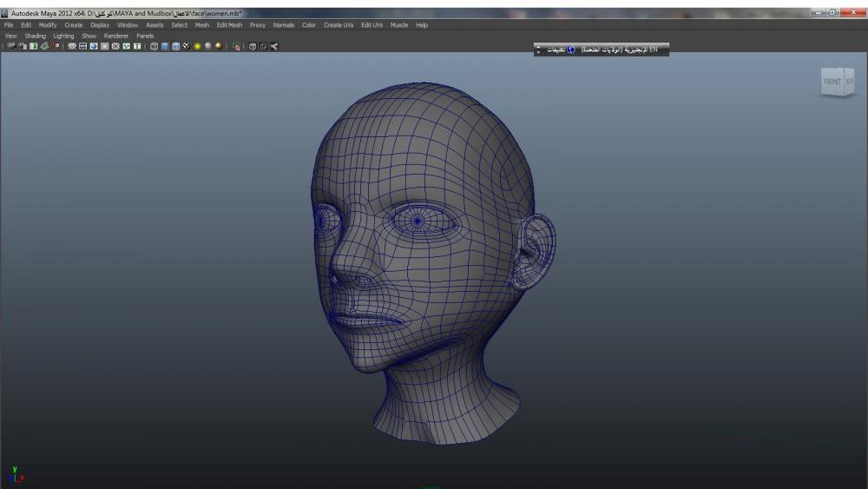The width and height of the screenshot is (868, 489).
Task: Open the Create UVs menu
Action: (339, 25)
